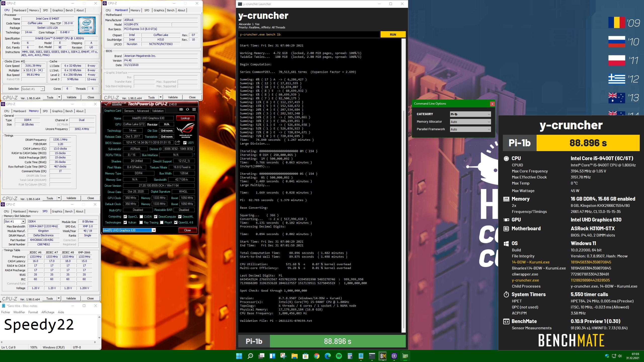Open Snipping Tool from the taskbar
The image size is (644, 362).
284,356
